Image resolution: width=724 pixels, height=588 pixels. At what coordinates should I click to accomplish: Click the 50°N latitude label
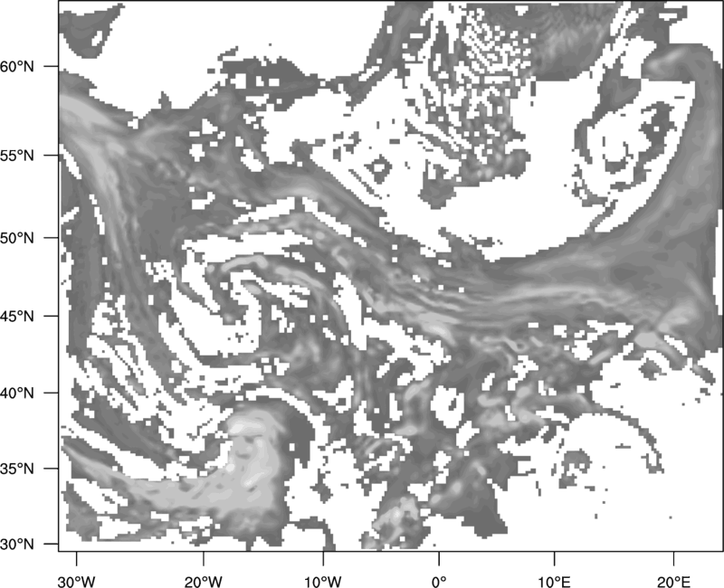click(x=17, y=238)
